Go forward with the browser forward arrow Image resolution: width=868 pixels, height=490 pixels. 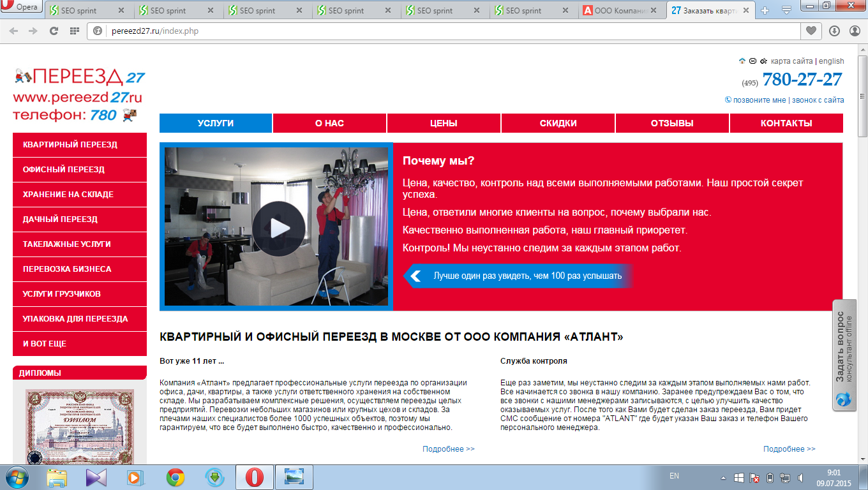point(33,31)
